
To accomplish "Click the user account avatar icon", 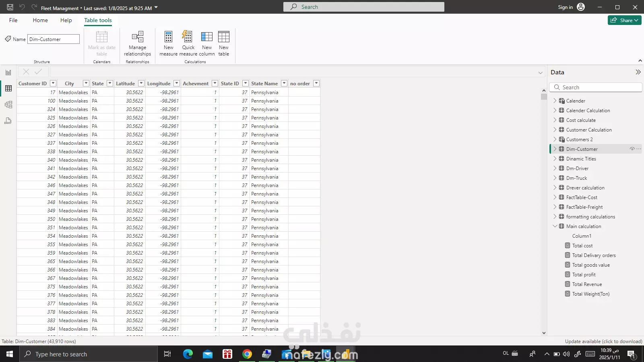I will click(581, 7).
